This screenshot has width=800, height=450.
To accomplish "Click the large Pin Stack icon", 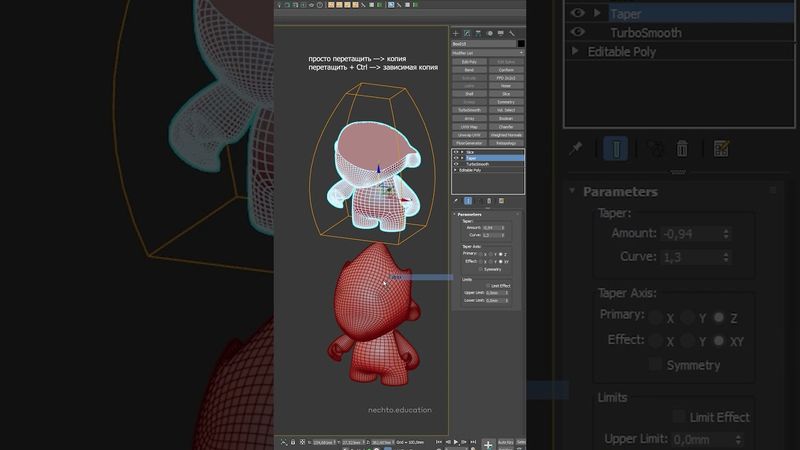I will (x=575, y=148).
